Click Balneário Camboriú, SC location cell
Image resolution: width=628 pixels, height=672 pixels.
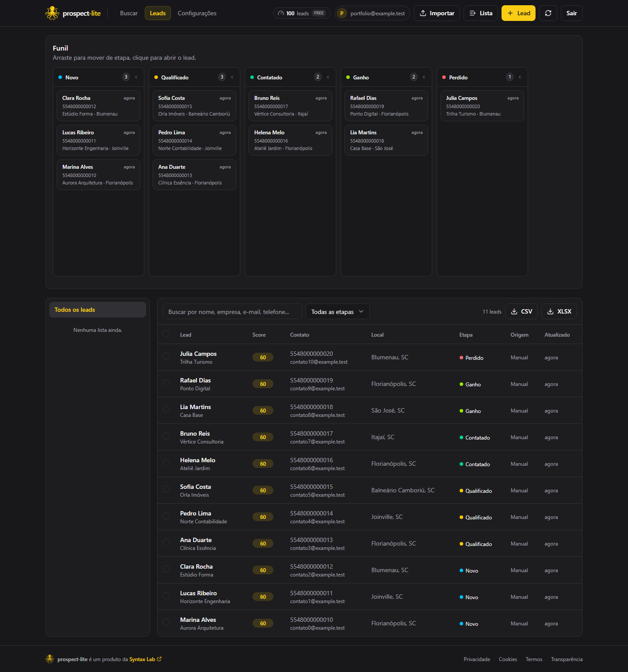pyautogui.click(x=403, y=490)
